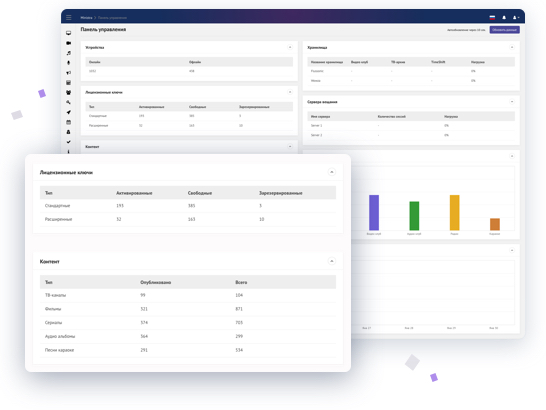Open the key sidebar icon
The width and height of the screenshot is (546, 410).
(x=69, y=102)
